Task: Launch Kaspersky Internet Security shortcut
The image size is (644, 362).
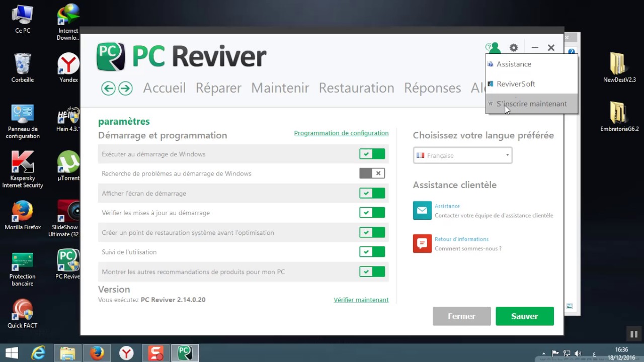Action: point(23,169)
